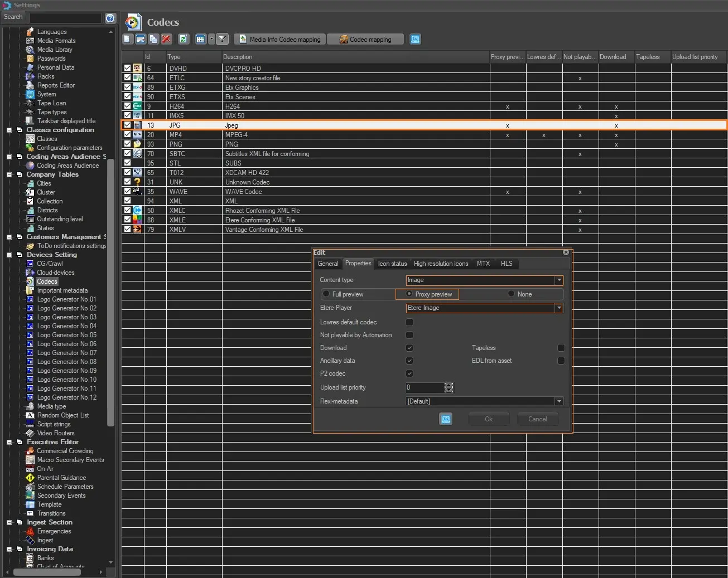The height and width of the screenshot is (578, 728).
Task: Click the Search input field
Action: point(65,18)
